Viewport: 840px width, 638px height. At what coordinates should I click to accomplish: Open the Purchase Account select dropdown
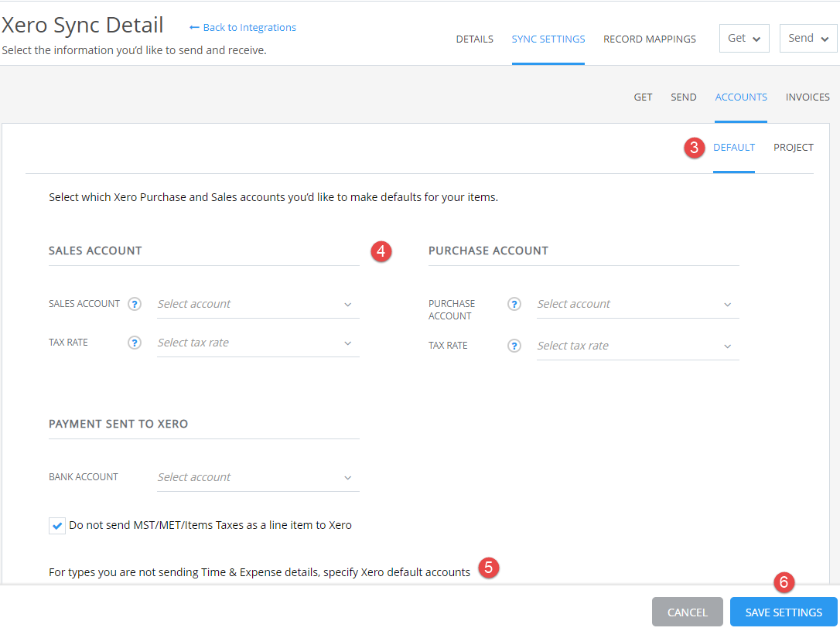(638, 304)
